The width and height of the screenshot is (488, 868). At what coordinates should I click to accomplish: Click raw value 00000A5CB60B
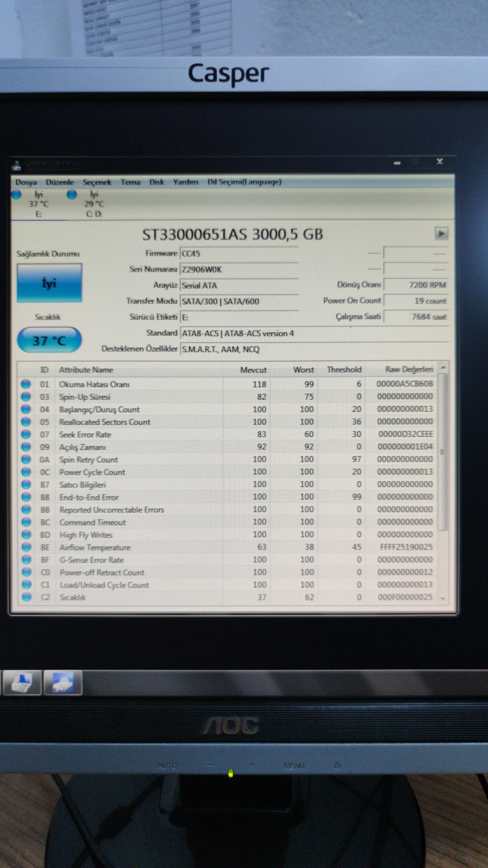click(x=405, y=384)
